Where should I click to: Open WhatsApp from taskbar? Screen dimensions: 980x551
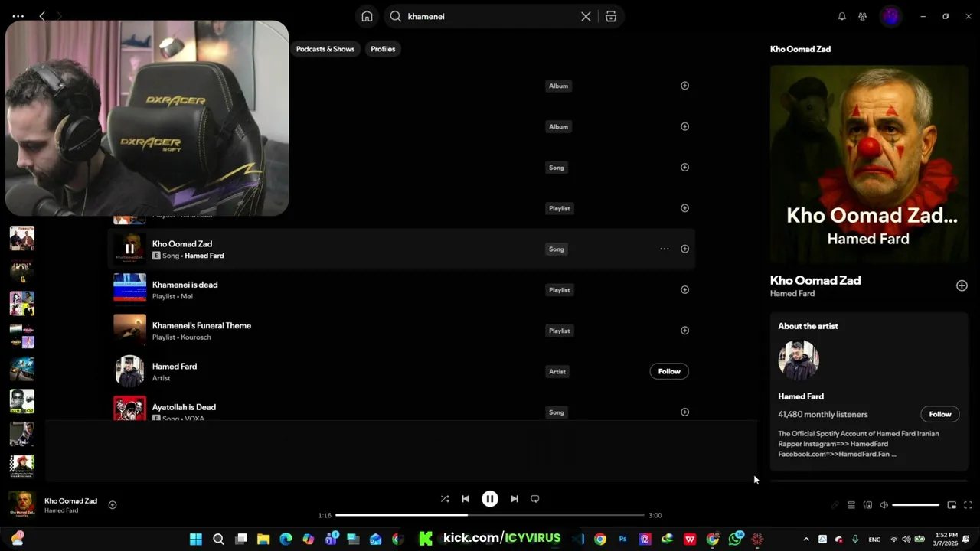735,539
